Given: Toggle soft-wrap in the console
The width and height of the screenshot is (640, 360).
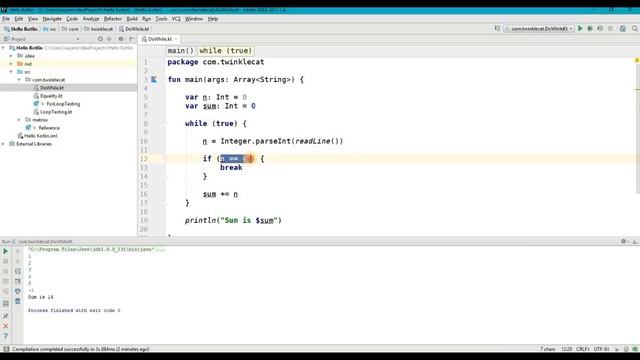Looking at the screenshot, I should [x=18, y=271].
